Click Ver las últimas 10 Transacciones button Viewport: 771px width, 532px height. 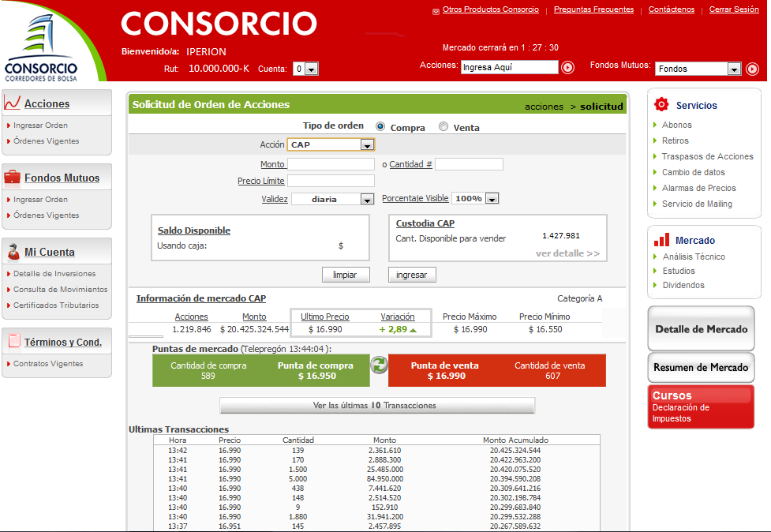[377, 406]
